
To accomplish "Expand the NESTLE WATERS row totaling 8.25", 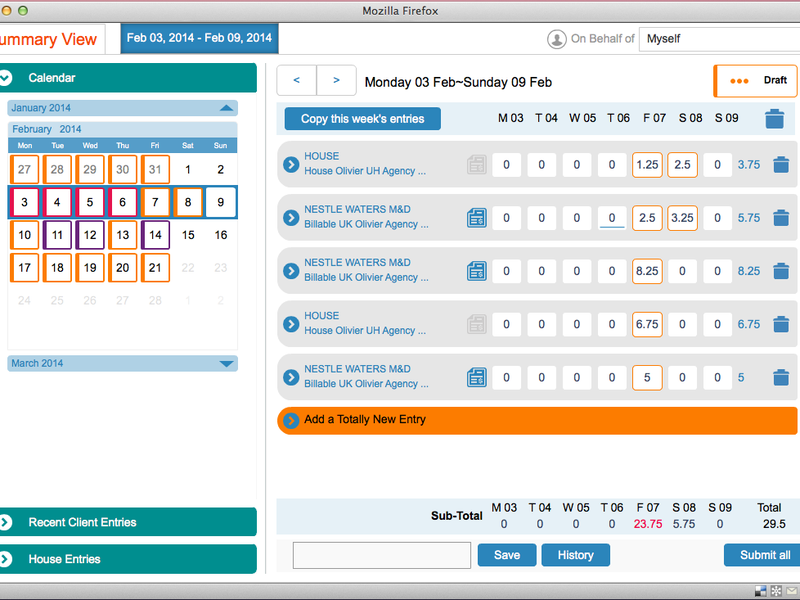I will pos(291,271).
